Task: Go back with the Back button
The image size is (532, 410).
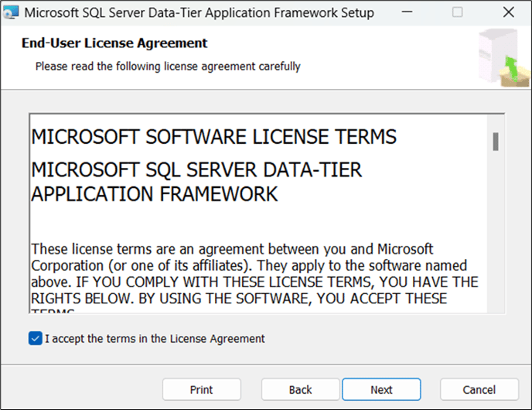Action: click(300, 389)
